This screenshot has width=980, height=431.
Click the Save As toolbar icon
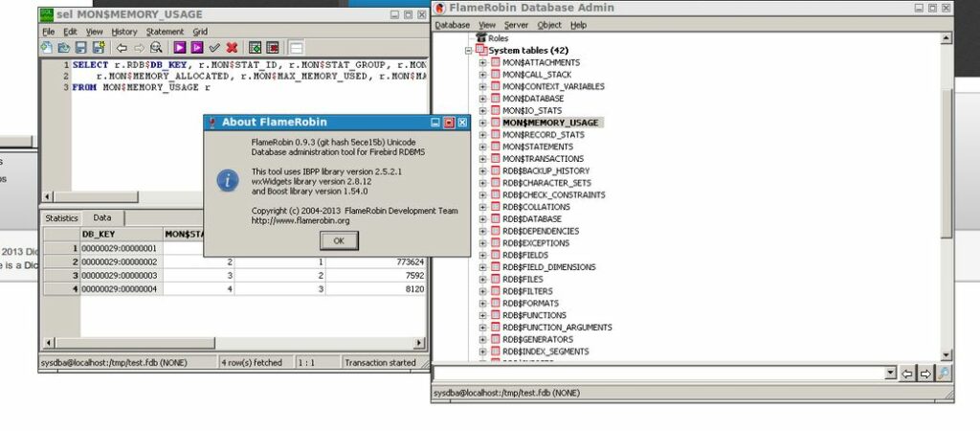99,48
